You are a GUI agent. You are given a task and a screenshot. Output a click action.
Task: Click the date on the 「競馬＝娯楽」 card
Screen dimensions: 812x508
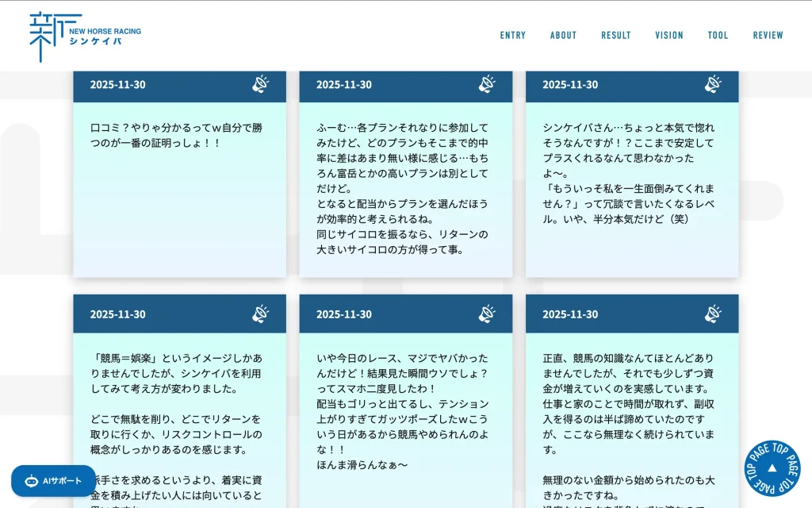coord(117,314)
